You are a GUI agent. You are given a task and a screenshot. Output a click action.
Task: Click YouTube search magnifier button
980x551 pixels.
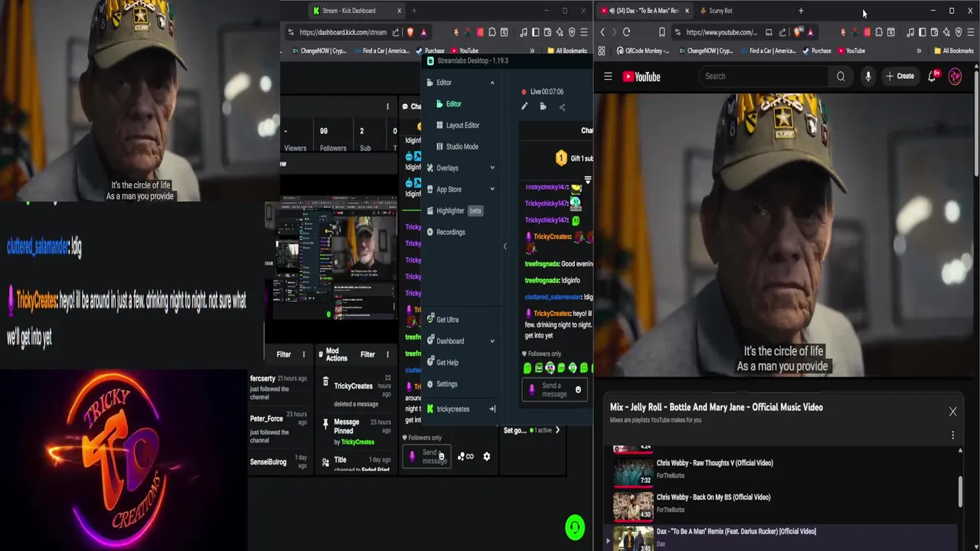[x=841, y=77]
